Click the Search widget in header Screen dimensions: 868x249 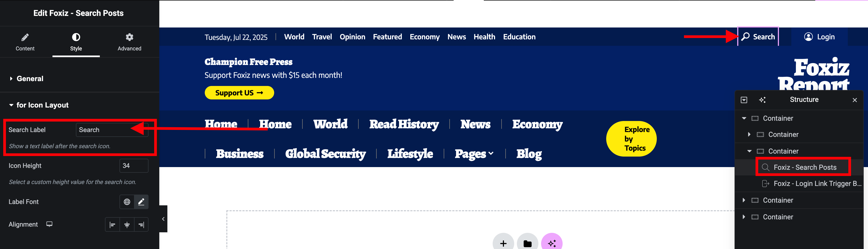click(758, 37)
